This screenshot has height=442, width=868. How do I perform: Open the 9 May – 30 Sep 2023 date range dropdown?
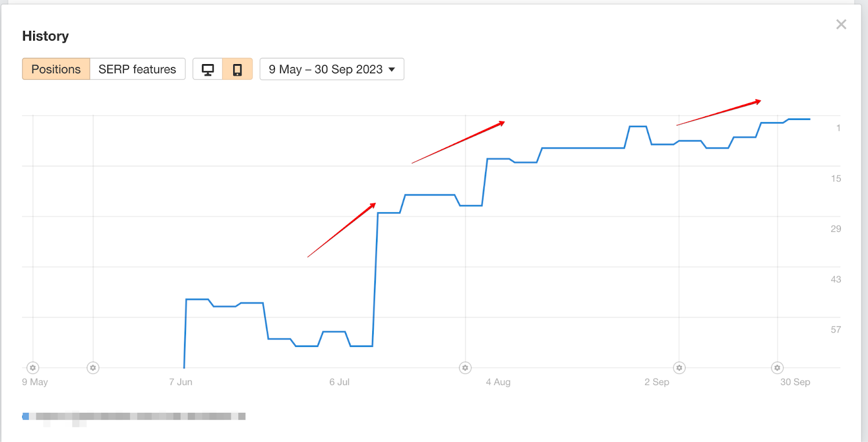(x=332, y=69)
